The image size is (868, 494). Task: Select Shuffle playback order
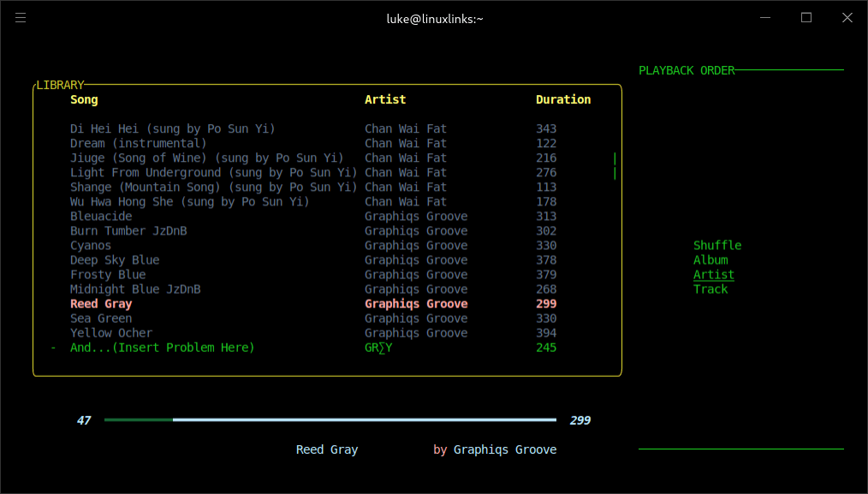(x=717, y=246)
